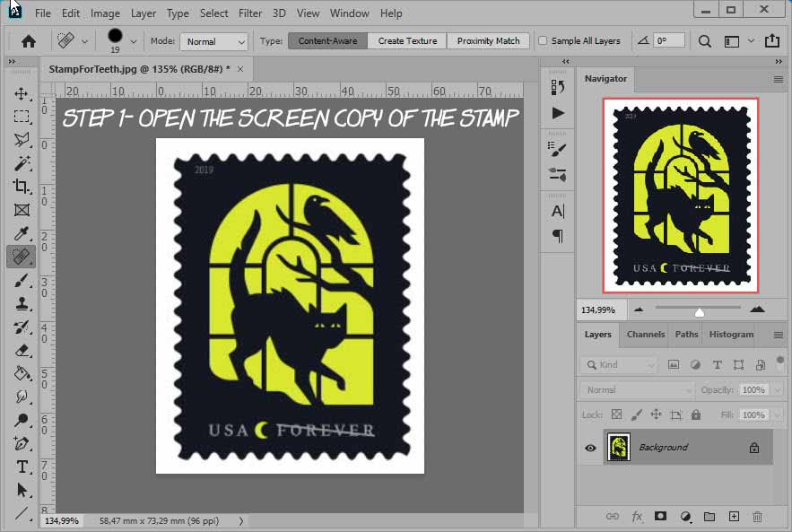Open the Navigator panel menu
Image resolution: width=792 pixels, height=532 pixels.
coord(779,79)
